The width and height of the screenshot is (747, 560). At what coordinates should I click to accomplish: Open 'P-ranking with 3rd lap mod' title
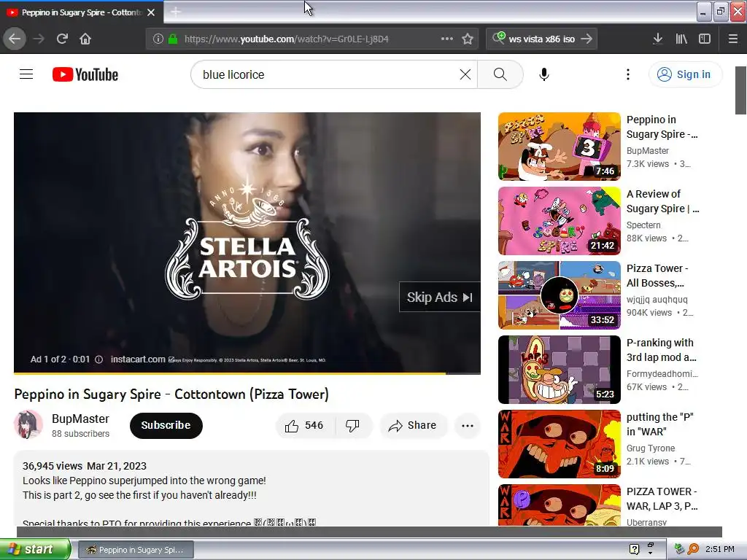tap(661, 350)
